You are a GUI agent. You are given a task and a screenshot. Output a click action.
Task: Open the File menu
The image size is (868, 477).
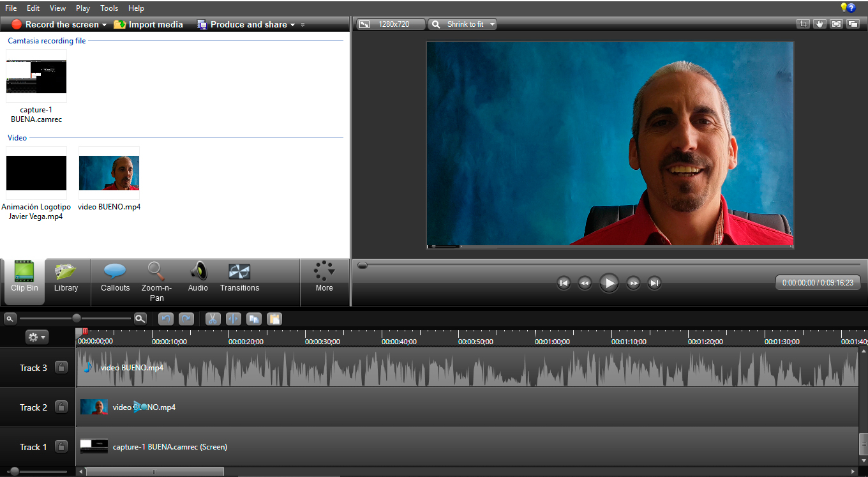pyautogui.click(x=11, y=8)
